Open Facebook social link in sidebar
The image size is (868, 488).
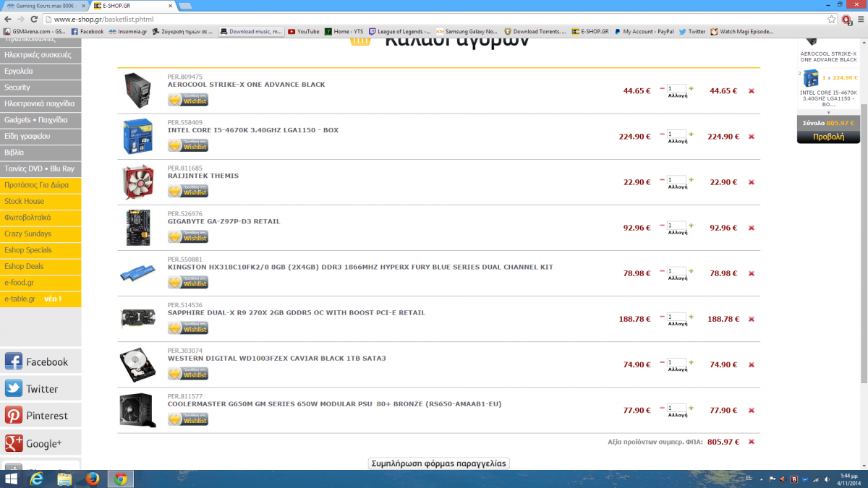(41, 361)
